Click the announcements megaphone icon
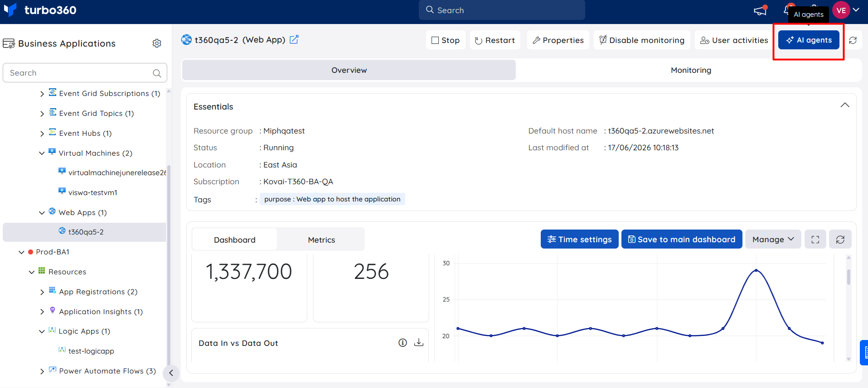The width and height of the screenshot is (868, 388). [760, 10]
